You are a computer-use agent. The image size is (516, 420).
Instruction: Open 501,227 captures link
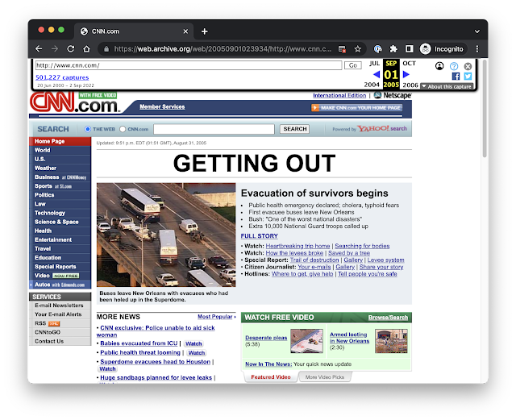coord(62,77)
